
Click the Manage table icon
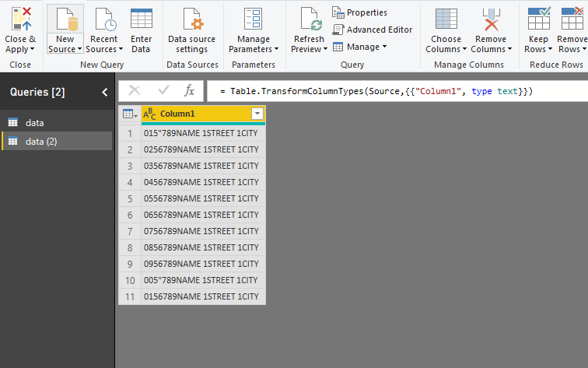(338, 47)
